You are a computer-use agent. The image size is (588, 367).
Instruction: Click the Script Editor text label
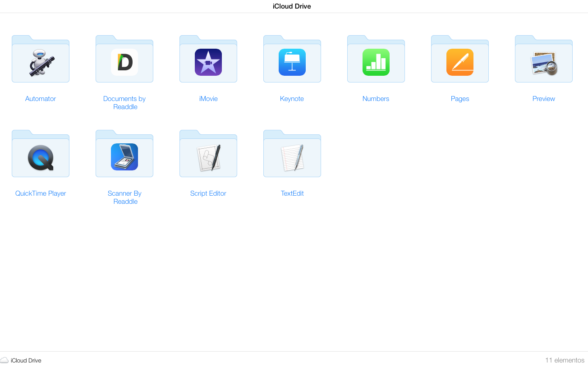click(x=208, y=193)
